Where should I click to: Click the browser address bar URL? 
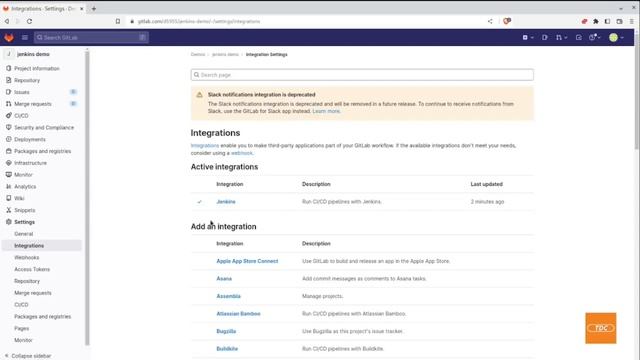tap(199, 21)
